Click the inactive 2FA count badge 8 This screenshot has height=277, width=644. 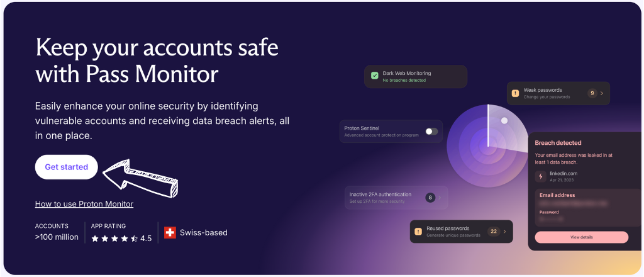click(430, 198)
